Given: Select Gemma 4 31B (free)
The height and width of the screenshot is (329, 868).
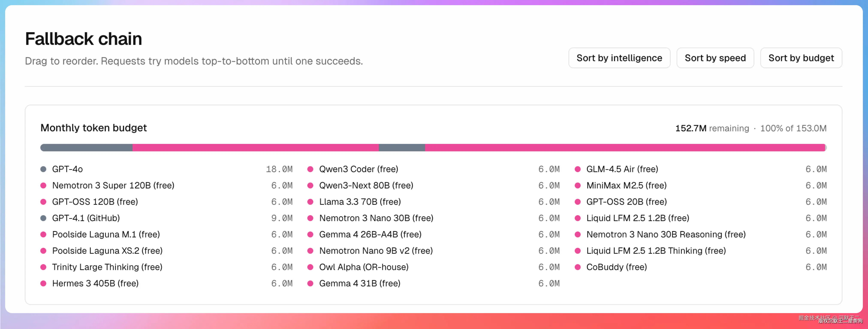Looking at the screenshot, I should click(360, 283).
